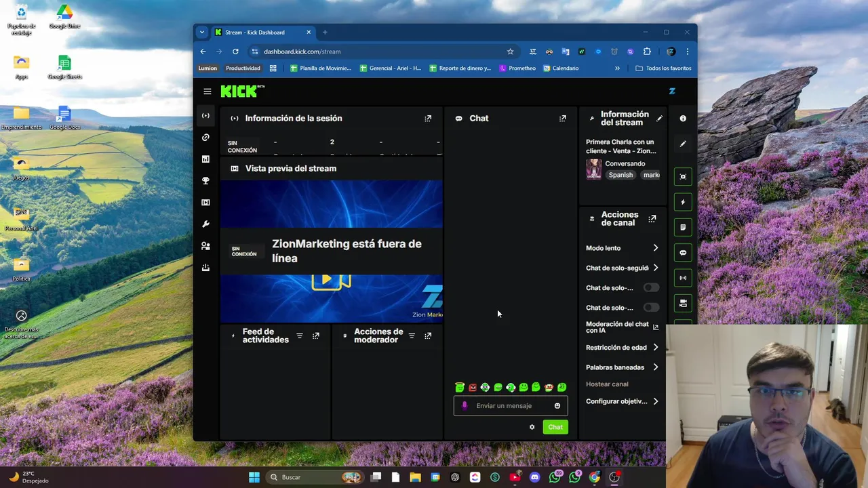Viewport: 868px width, 488px height.
Task: Click the capture frame quick-action button
Action: [683, 176]
